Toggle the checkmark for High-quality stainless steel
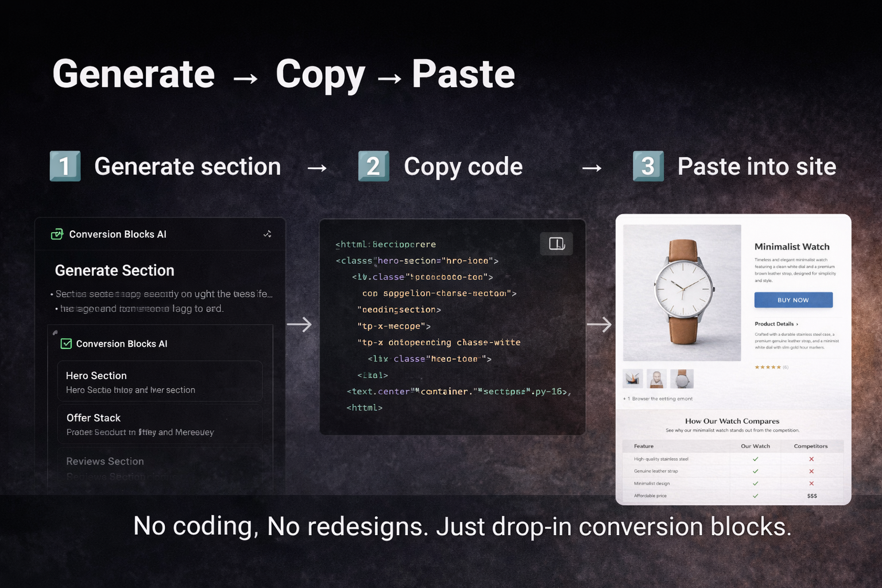The image size is (882, 588). point(755,459)
